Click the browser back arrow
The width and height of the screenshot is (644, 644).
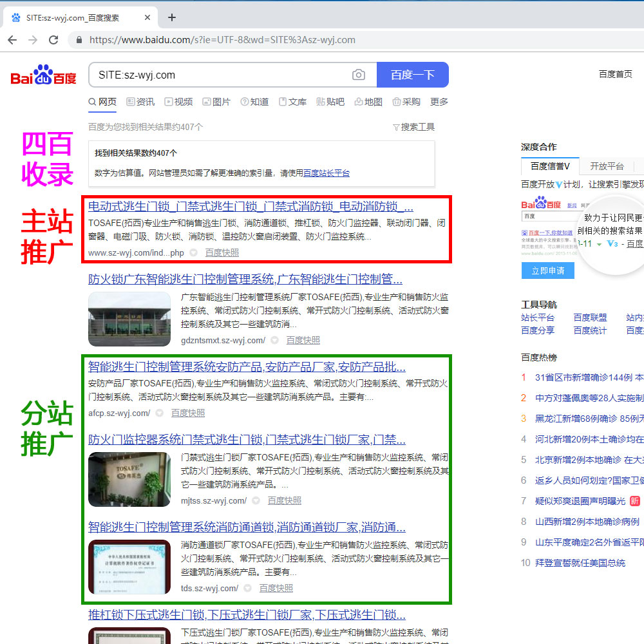(x=12, y=40)
